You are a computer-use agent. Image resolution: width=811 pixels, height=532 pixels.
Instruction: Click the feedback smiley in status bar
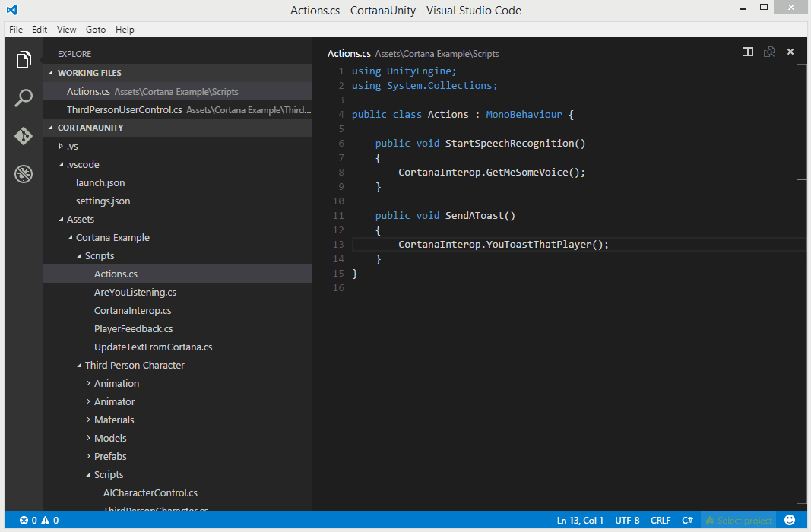point(789,520)
